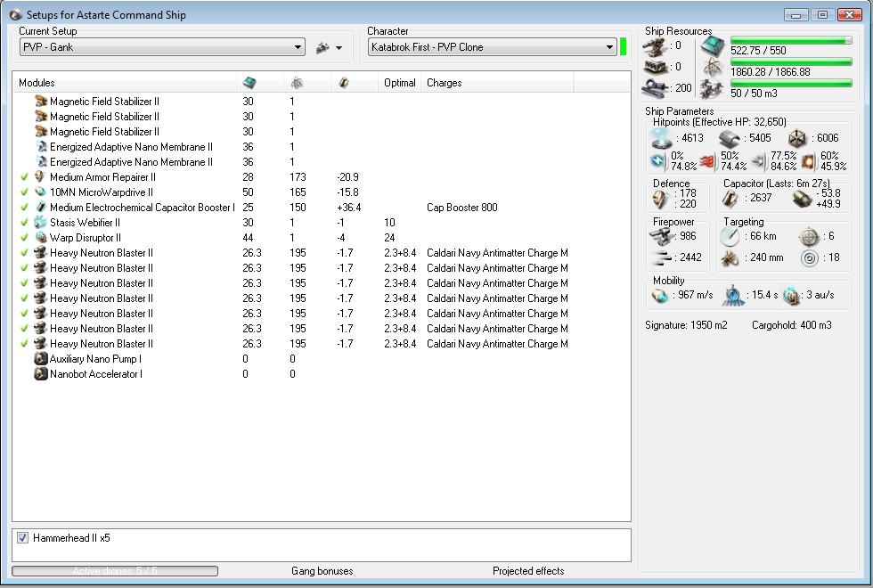Viewport: 873px width, 588px height.
Task: Click the Stasis Webifier II module icon
Action: point(40,222)
